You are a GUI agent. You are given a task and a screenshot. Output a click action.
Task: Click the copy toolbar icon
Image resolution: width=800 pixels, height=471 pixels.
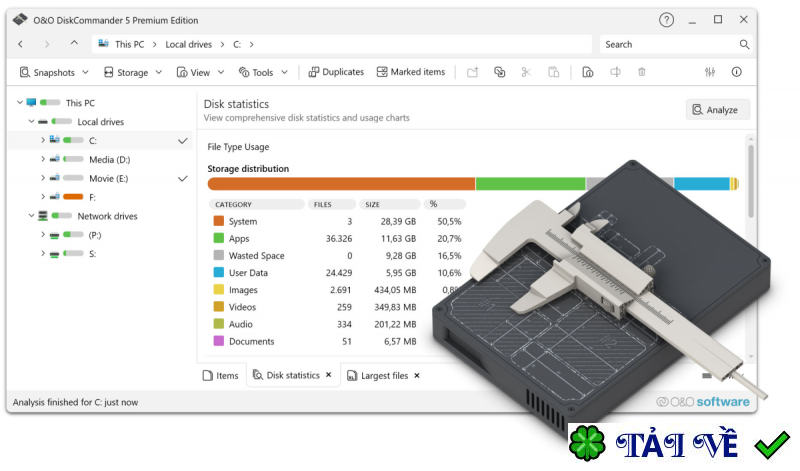[499, 72]
